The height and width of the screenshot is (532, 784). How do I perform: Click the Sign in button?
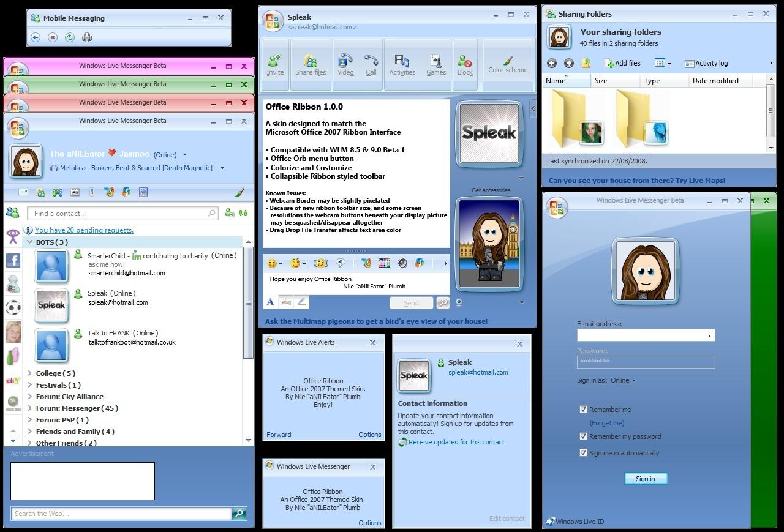[646, 479]
